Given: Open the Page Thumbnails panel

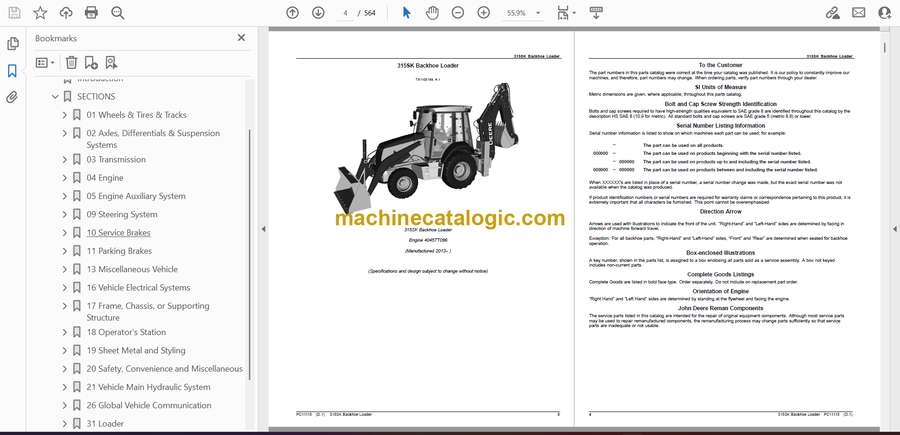Looking at the screenshot, I should pyautogui.click(x=13, y=44).
